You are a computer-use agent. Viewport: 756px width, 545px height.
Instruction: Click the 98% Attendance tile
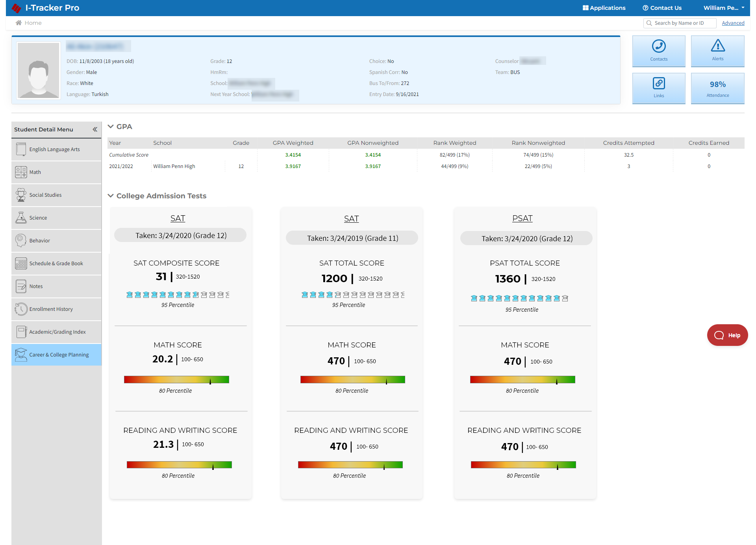[x=717, y=89]
